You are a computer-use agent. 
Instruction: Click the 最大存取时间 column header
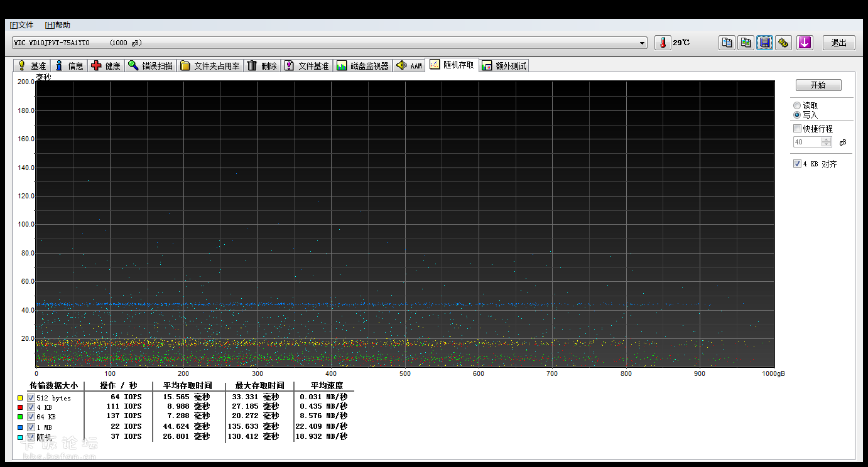pos(259,385)
